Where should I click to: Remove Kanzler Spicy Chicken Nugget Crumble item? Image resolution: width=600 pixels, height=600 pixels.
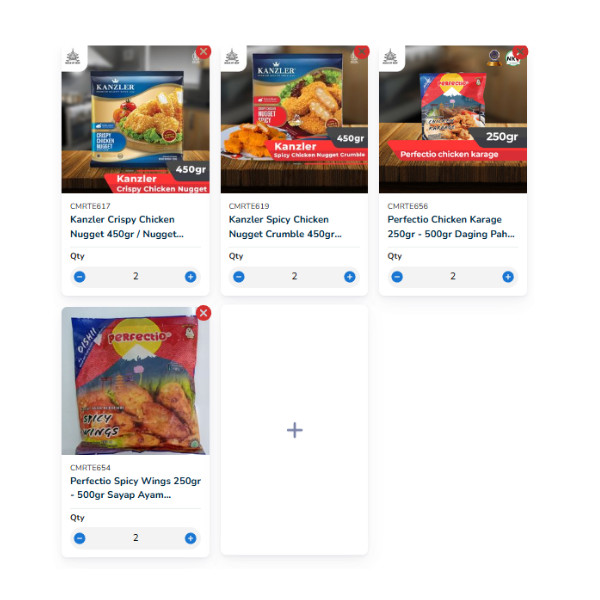tap(362, 51)
